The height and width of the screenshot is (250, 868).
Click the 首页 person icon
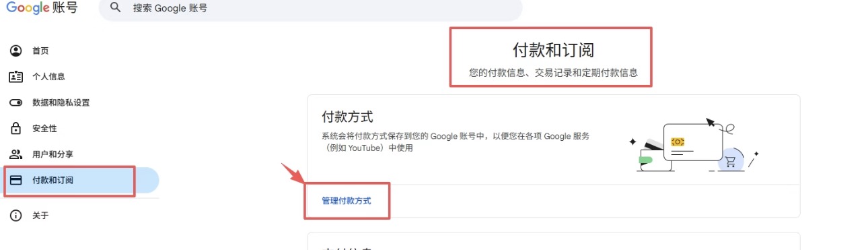pos(15,51)
